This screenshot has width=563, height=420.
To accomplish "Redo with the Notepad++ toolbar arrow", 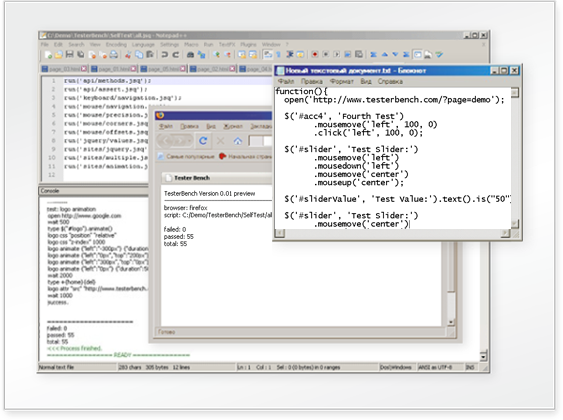I will pyautogui.click(x=176, y=55).
